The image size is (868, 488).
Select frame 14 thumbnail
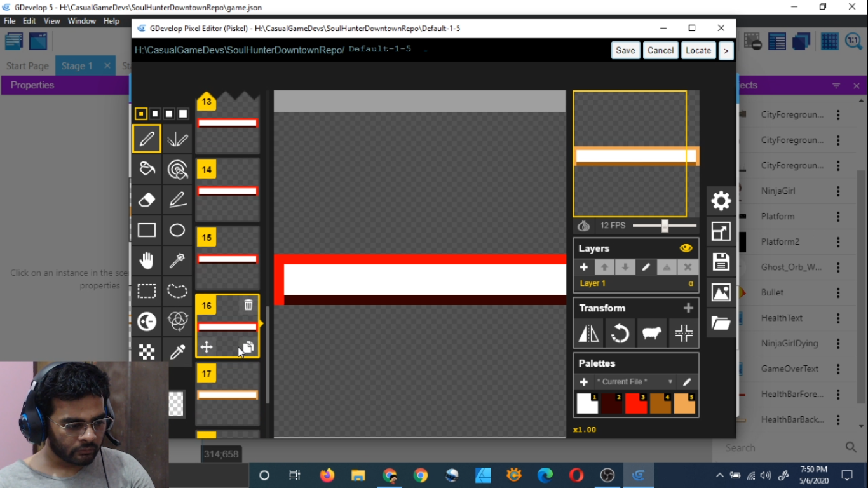tap(227, 190)
